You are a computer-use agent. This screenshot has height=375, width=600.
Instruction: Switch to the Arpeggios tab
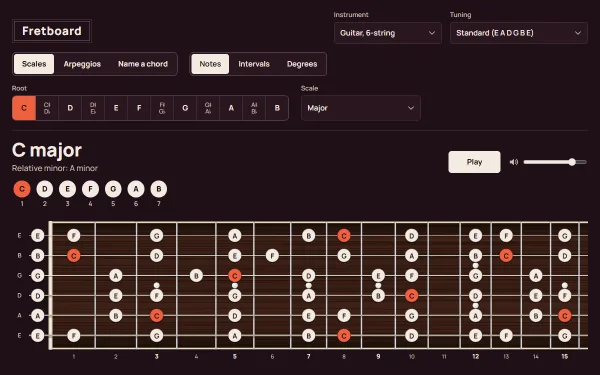pos(82,64)
